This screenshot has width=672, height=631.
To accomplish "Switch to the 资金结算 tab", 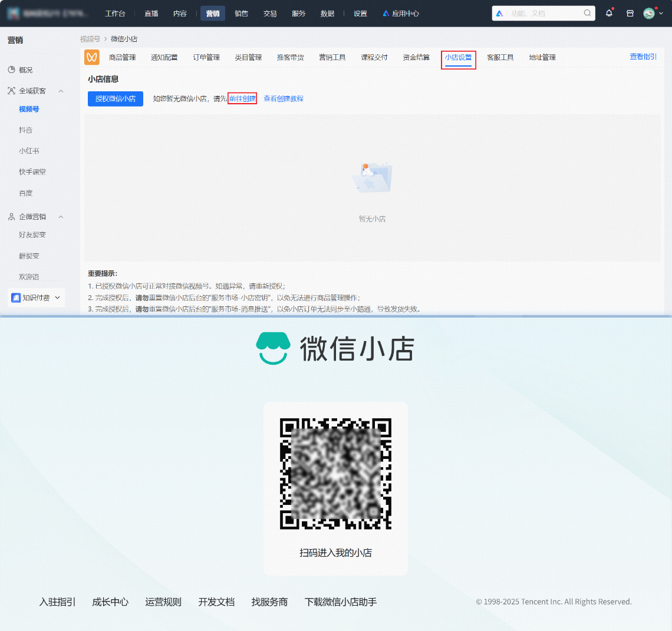I will 416,57.
